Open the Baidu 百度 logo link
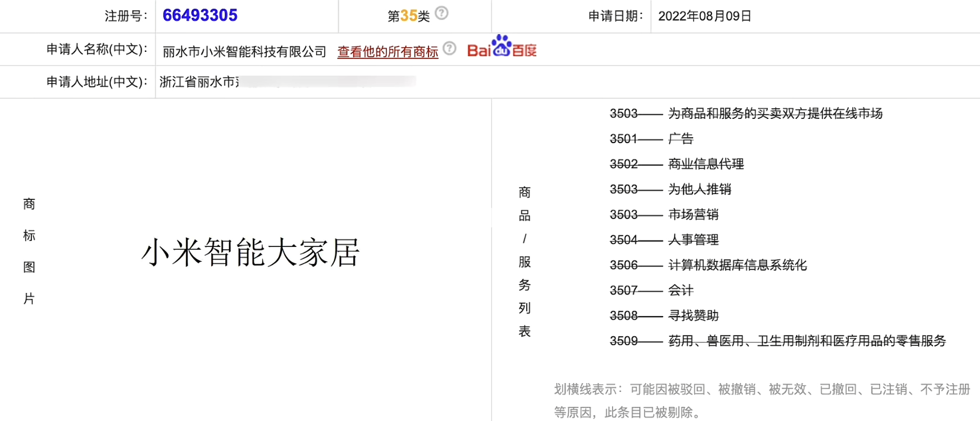The image size is (980, 421). click(502, 46)
